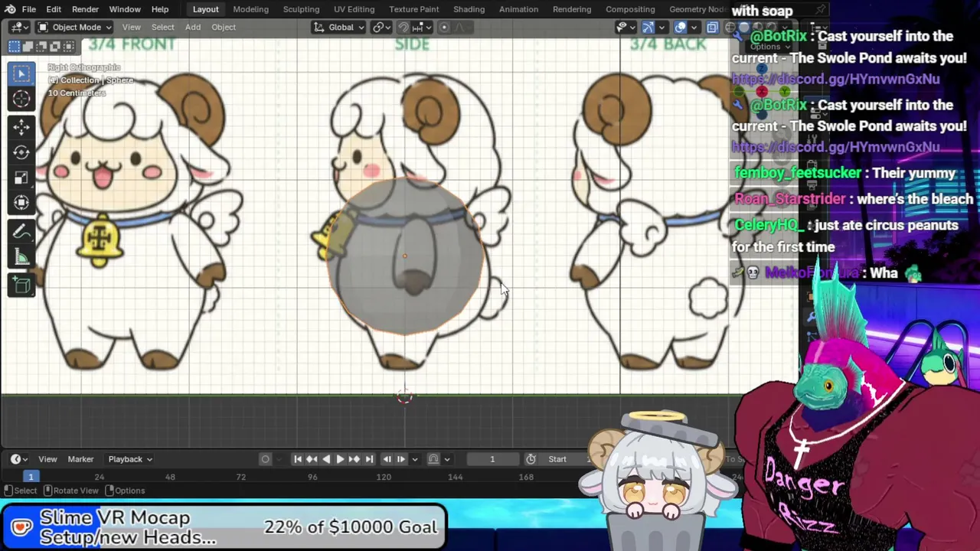Switch to the Animation workspace tab
The height and width of the screenshot is (551, 980).
tap(518, 9)
